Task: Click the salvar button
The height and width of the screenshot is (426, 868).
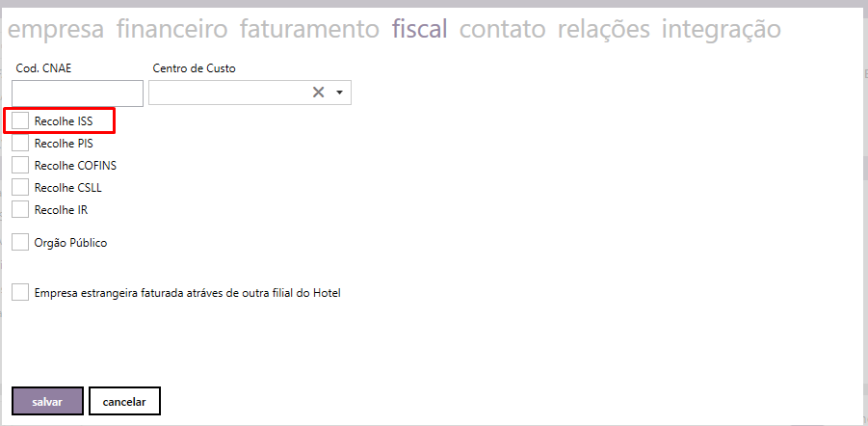Action: tap(47, 401)
